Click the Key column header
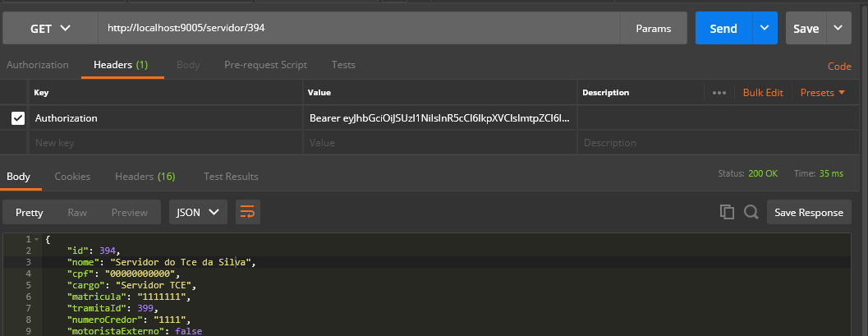868x336 pixels. (41, 93)
